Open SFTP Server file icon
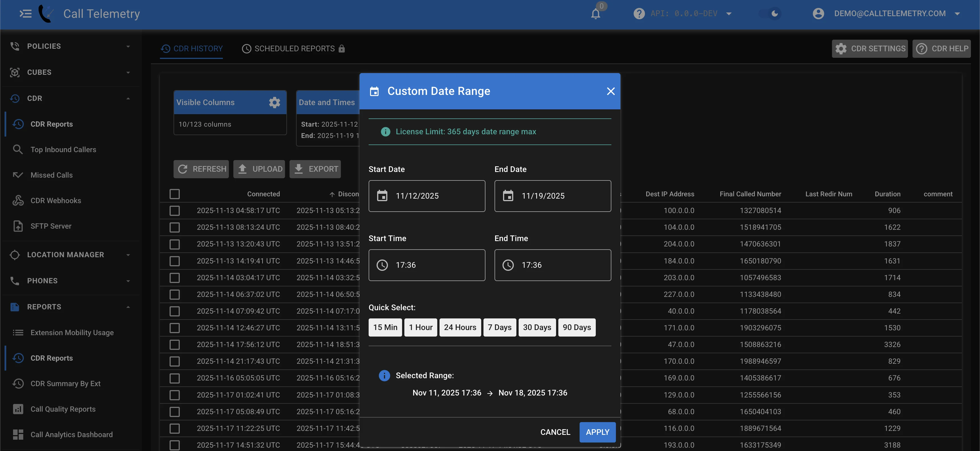The width and height of the screenshot is (980, 451). [x=18, y=226]
